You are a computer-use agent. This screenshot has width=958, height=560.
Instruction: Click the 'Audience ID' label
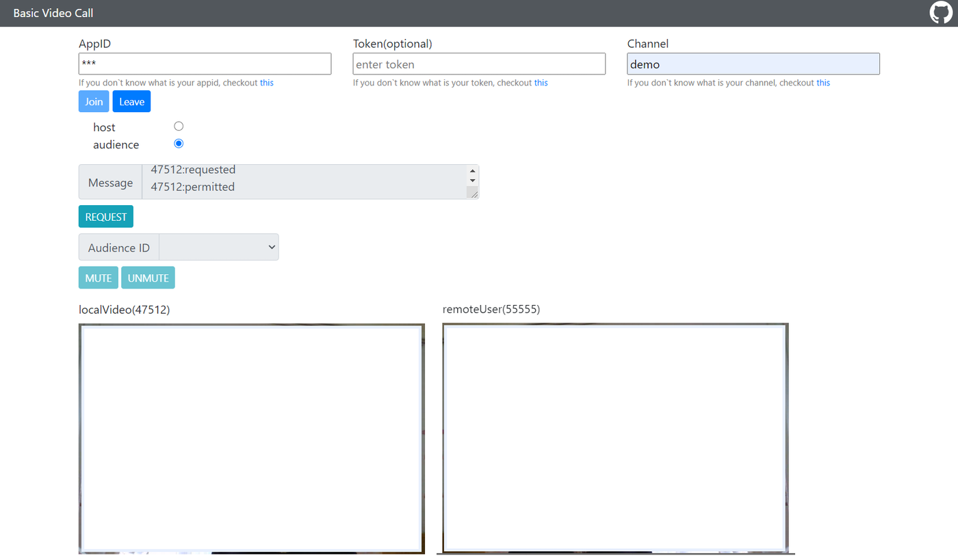tap(119, 248)
